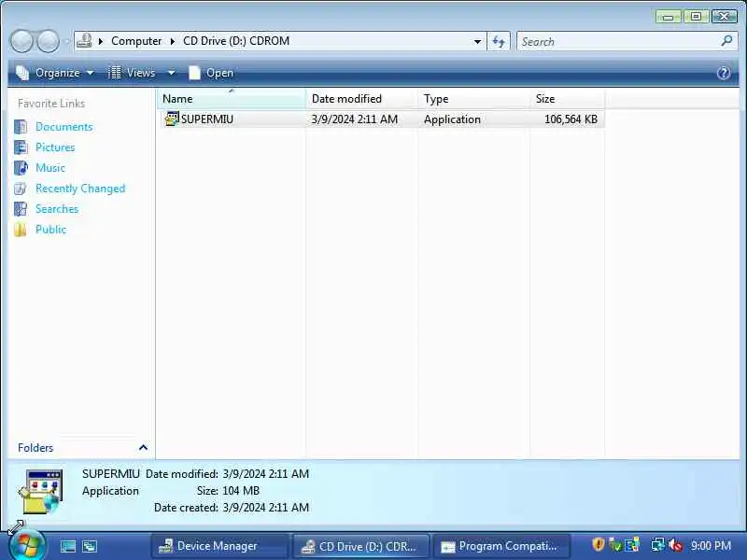Click the Recently Changed icon

(21, 189)
